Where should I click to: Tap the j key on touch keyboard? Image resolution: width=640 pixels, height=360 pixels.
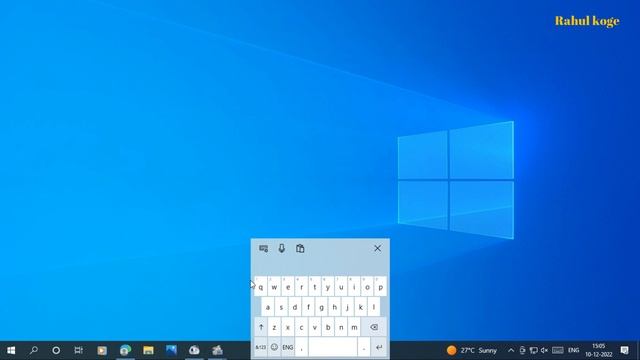(x=347, y=307)
